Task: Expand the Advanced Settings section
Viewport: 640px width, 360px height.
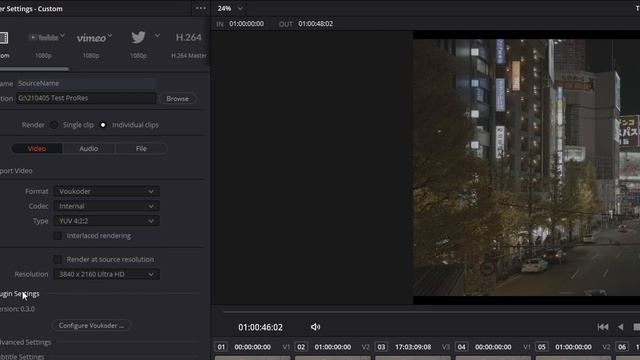Action: [25, 342]
